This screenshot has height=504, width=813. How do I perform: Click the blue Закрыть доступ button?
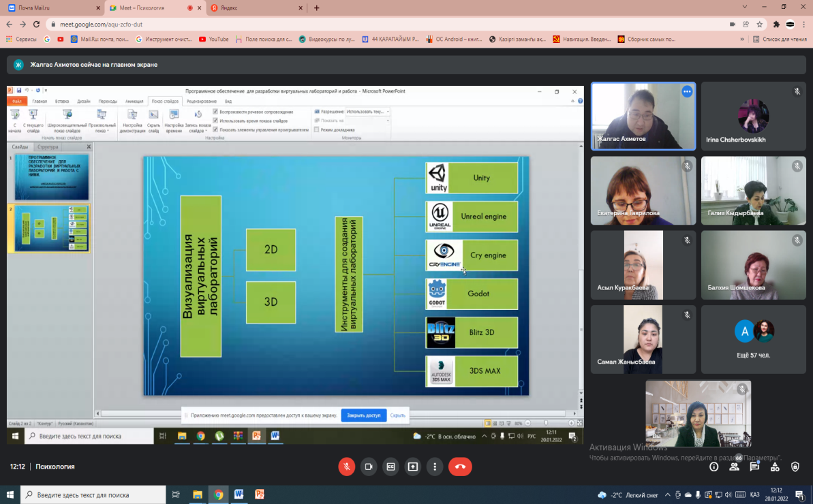(x=363, y=415)
